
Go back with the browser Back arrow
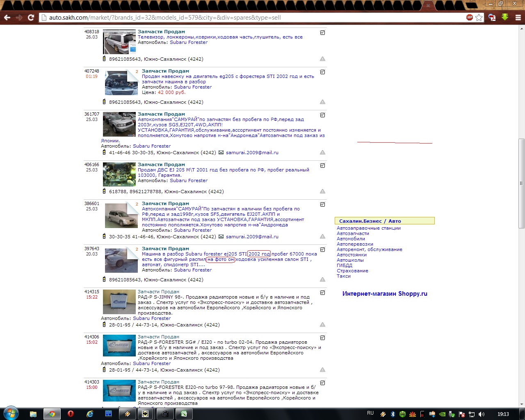point(7,18)
